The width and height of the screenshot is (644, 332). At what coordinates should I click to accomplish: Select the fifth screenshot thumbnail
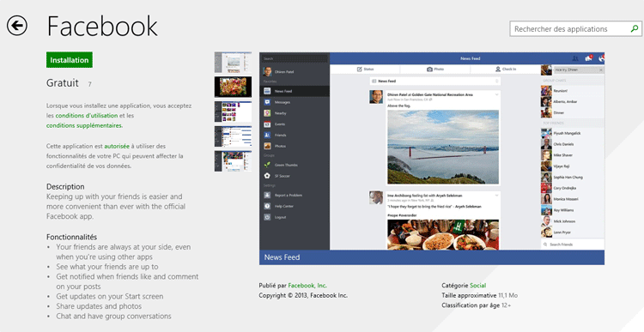click(x=233, y=161)
